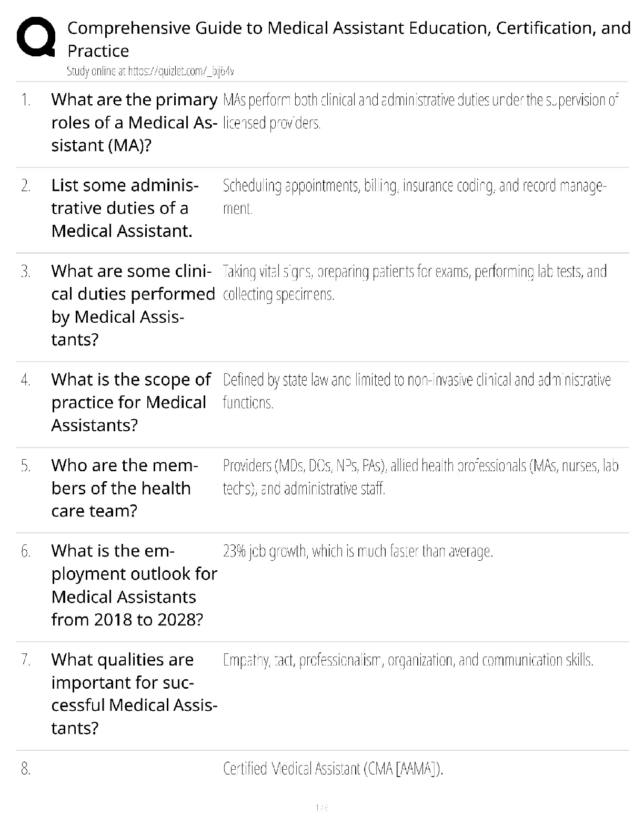The image size is (644, 834).
Task: Click the Comprehensive Guide document title
Action: [x=348, y=39]
